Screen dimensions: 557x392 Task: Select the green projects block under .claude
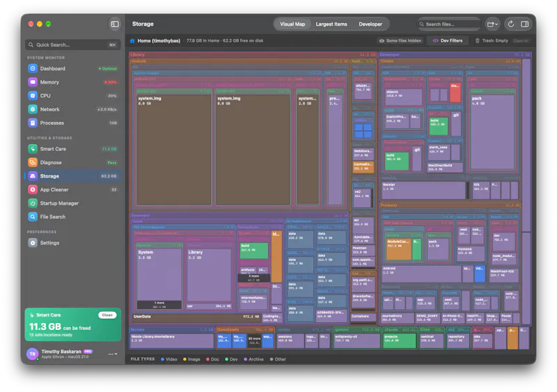pos(399,340)
